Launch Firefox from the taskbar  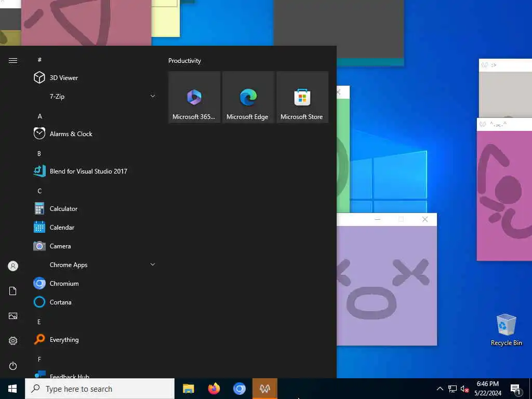point(214,389)
